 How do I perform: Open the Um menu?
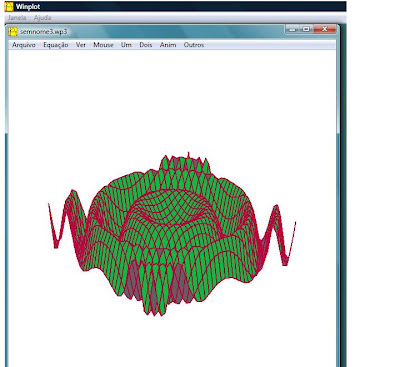(126, 45)
